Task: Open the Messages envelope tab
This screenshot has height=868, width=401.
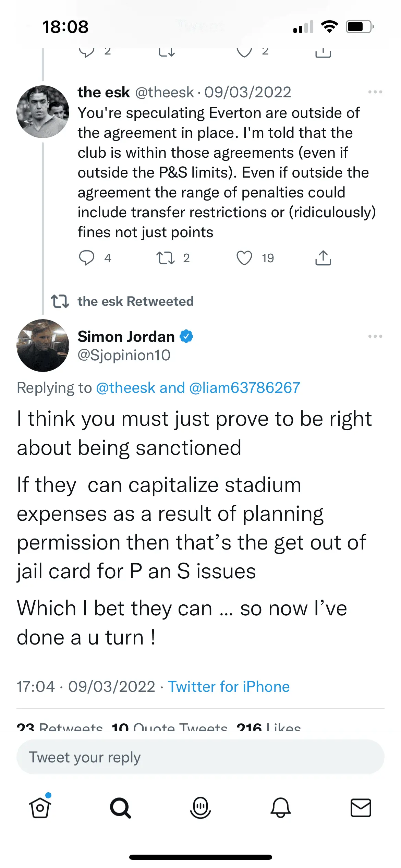Action: [361, 808]
